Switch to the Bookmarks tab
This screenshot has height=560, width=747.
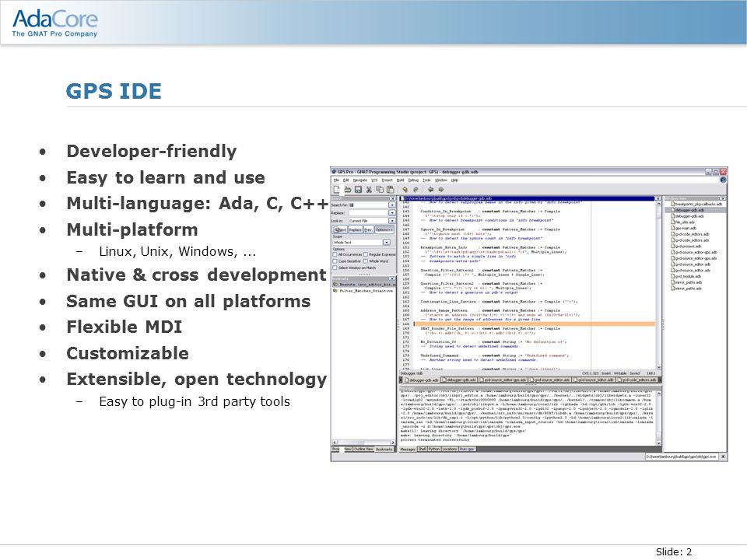pyautogui.click(x=384, y=449)
